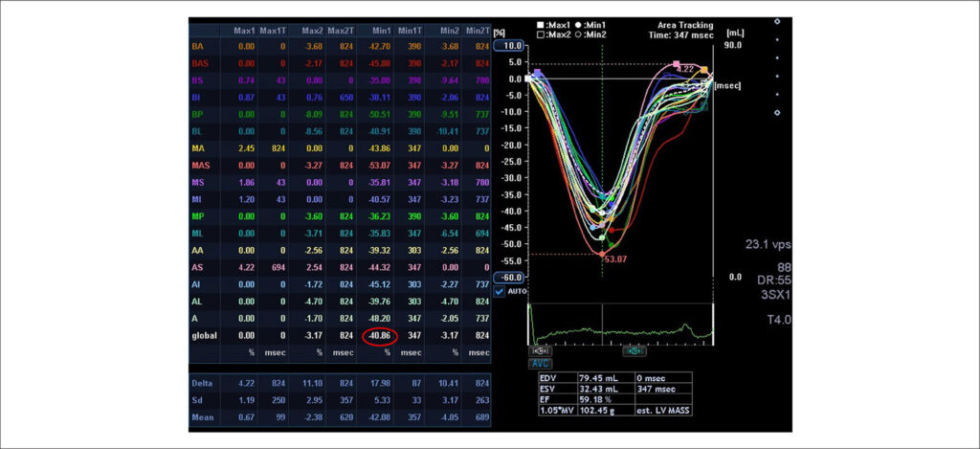Viewport: 980px width, 449px height.
Task: Click the MAS Min1 value -53.07
Action: [x=380, y=165]
